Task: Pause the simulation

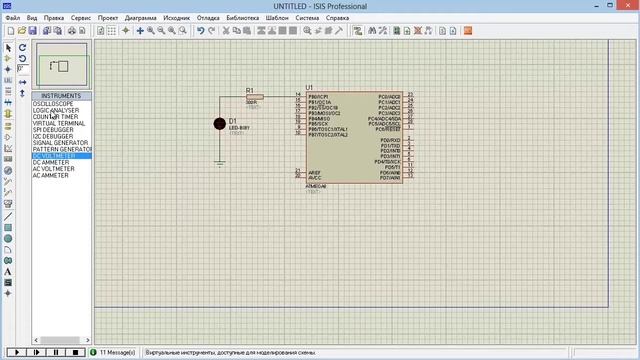Action: click(56, 352)
